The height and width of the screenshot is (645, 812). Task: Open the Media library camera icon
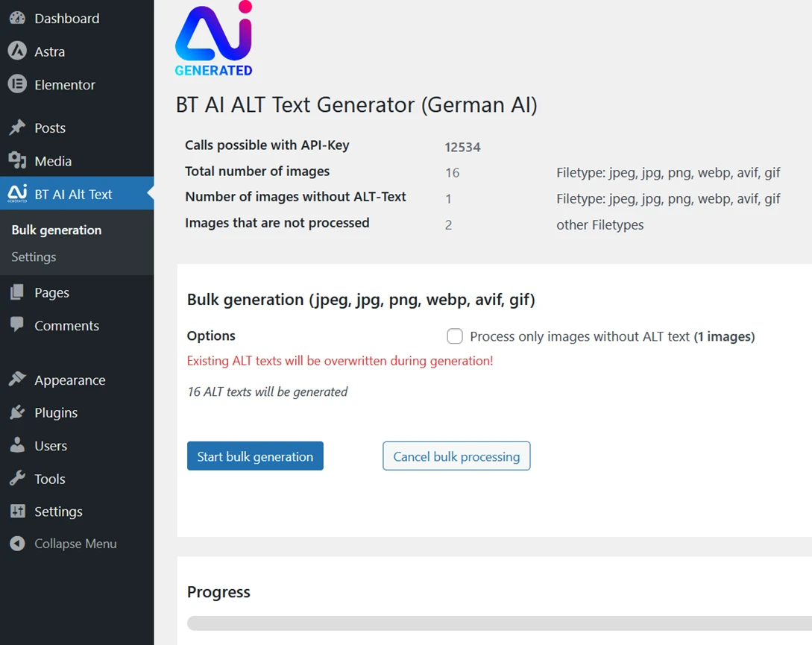pos(17,160)
